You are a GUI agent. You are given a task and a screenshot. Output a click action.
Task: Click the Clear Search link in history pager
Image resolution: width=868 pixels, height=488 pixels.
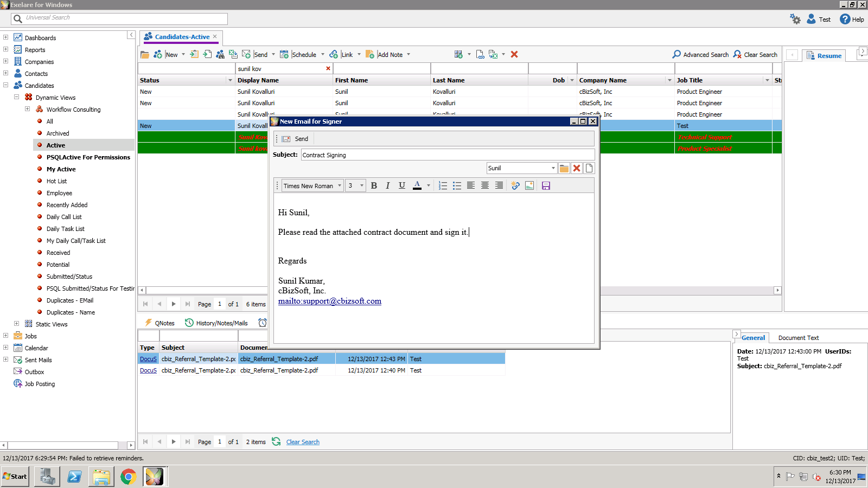[303, 442]
